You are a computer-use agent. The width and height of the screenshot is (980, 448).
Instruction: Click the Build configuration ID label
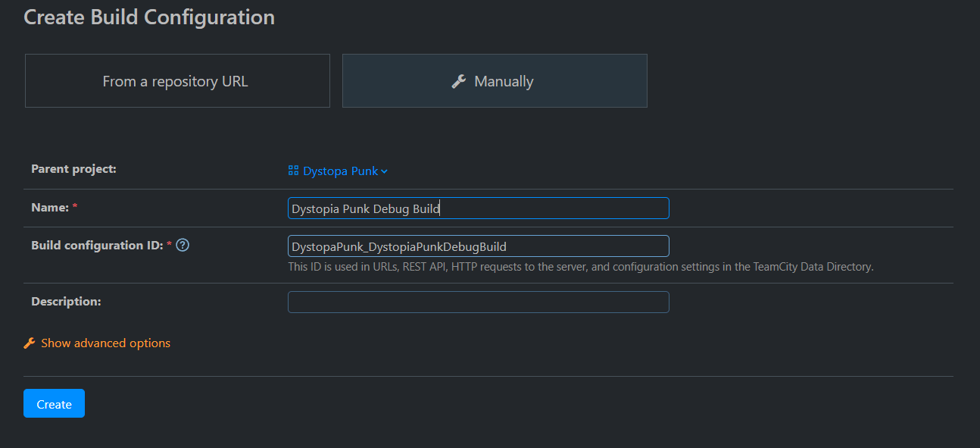[x=98, y=245]
